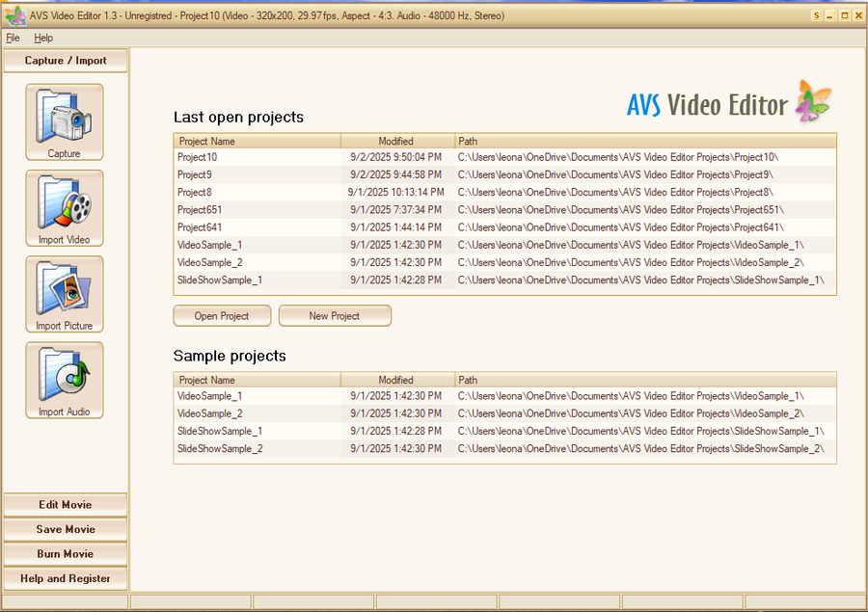Click the 9/1/2025 1:44:14 PM modified date
The height and width of the screenshot is (612, 868).
click(x=395, y=227)
